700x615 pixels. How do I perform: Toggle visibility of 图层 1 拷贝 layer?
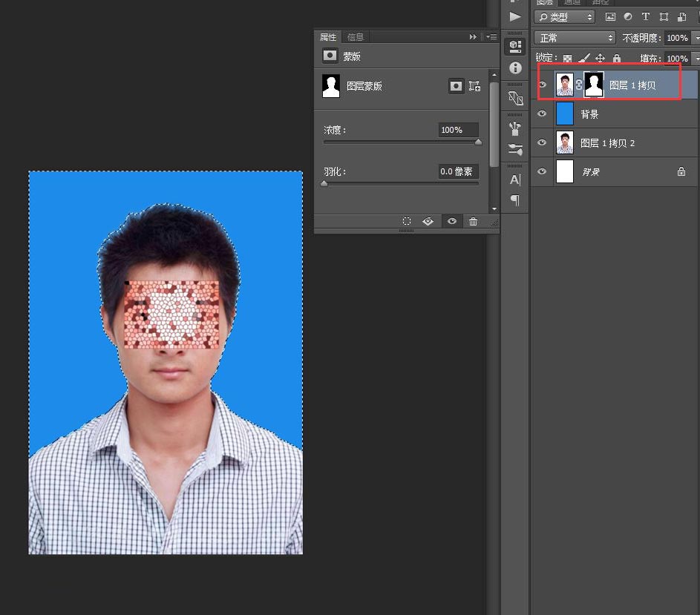[x=542, y=85]
